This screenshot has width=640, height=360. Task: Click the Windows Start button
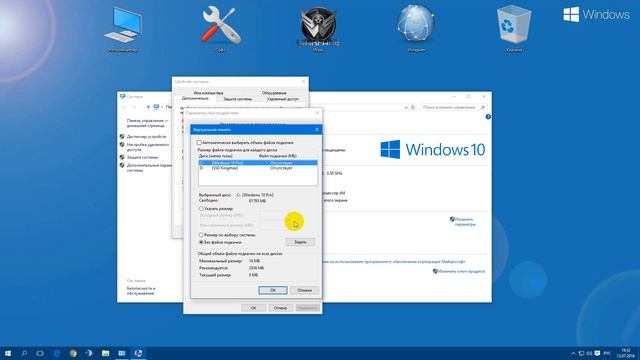[8, 353]
